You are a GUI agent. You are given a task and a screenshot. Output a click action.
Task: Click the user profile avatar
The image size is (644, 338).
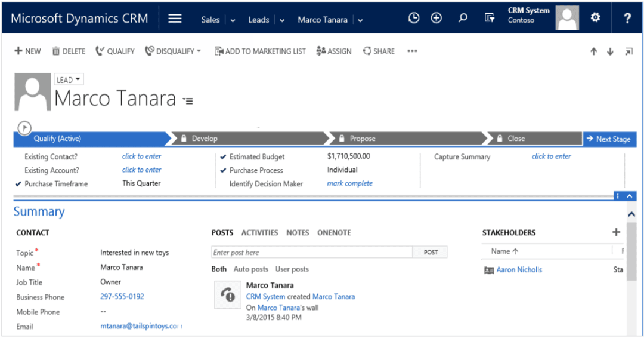tap(567, 18)
